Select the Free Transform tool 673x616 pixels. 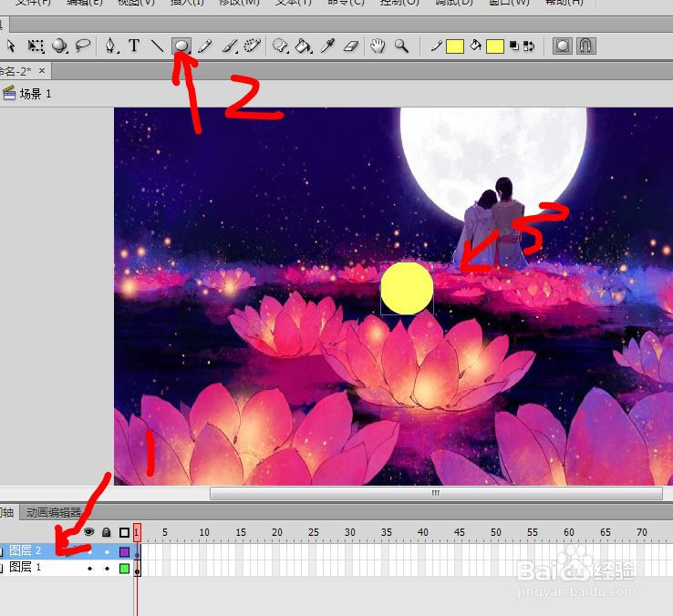(x=36, y=46)
